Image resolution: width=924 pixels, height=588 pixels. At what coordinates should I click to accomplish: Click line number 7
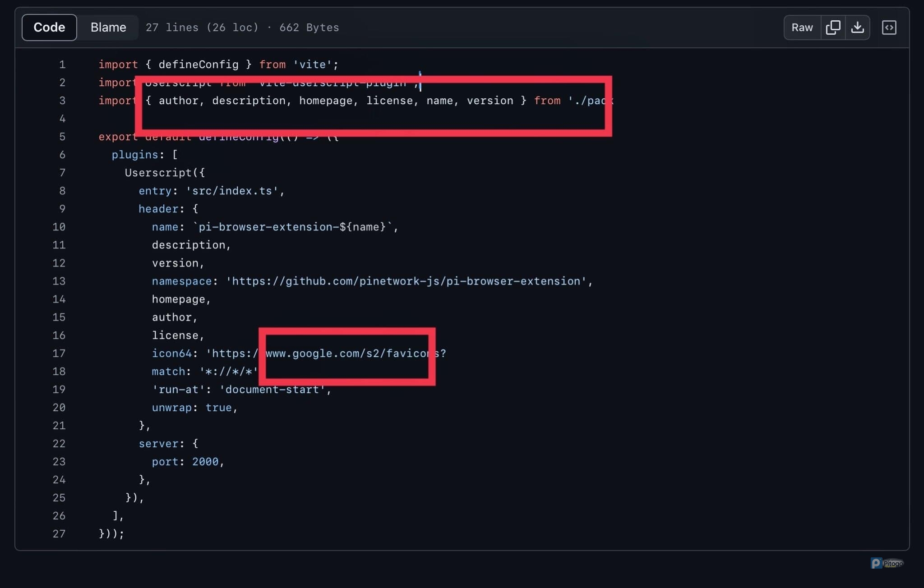pyautogui.click(x=62, y=173)
